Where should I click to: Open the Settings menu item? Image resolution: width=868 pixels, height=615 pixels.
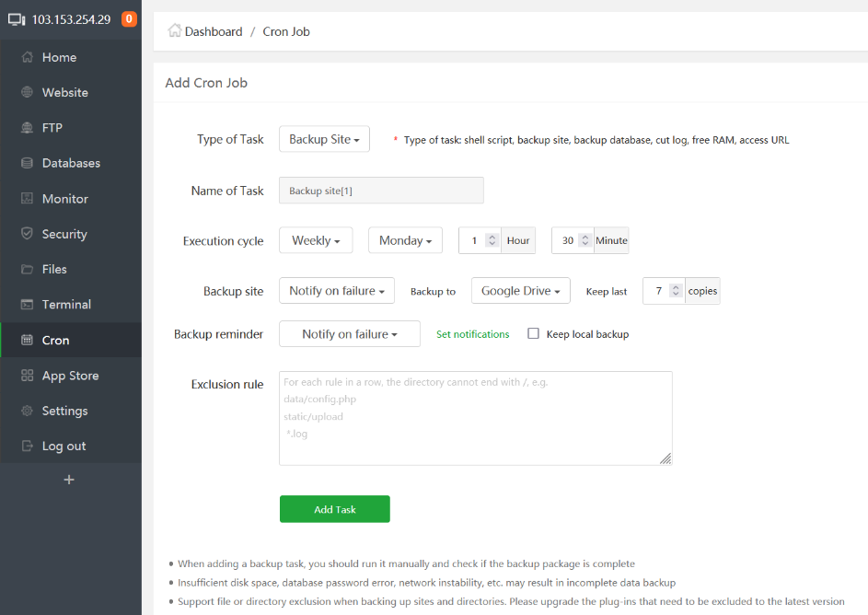(x=64, y=411)
